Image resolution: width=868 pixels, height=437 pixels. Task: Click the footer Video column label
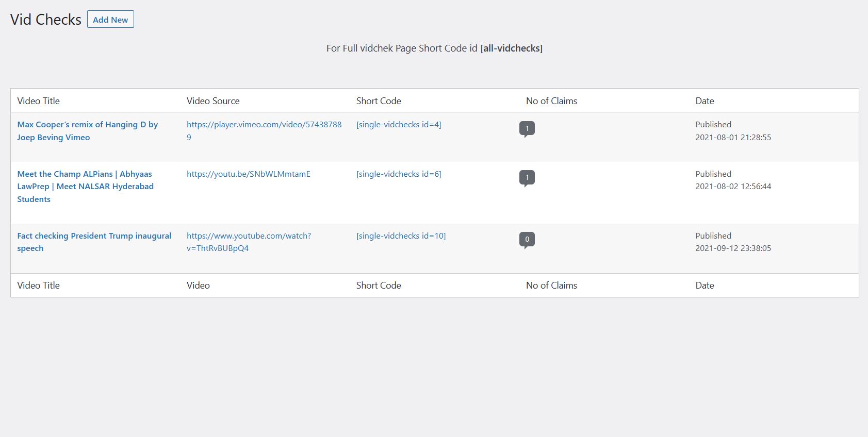tap(198, 285)
